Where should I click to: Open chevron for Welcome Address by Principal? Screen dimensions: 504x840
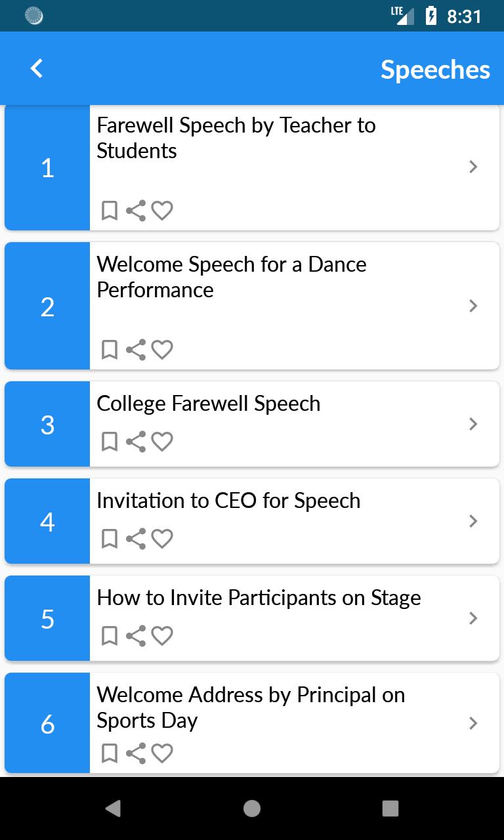(x=473, y=723)
